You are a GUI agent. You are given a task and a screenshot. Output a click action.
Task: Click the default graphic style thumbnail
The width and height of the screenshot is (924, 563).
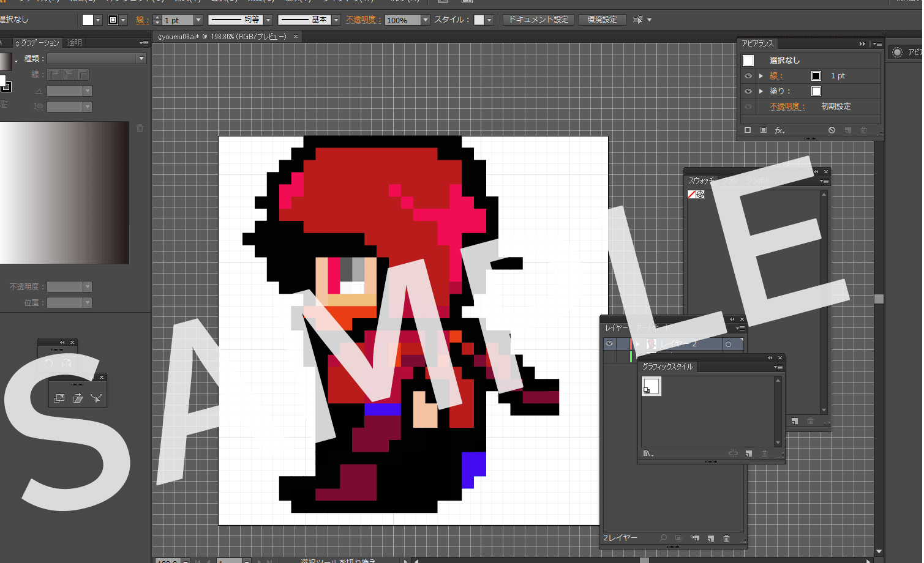(652, 386)
